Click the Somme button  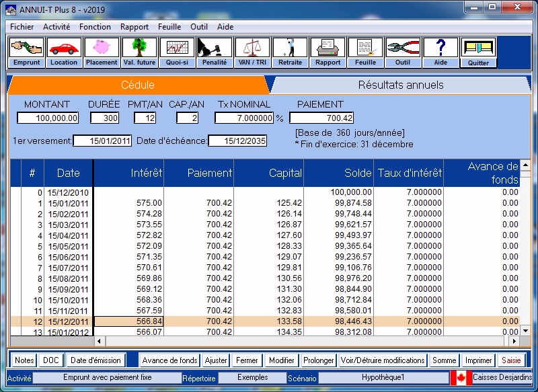(444, 360)
